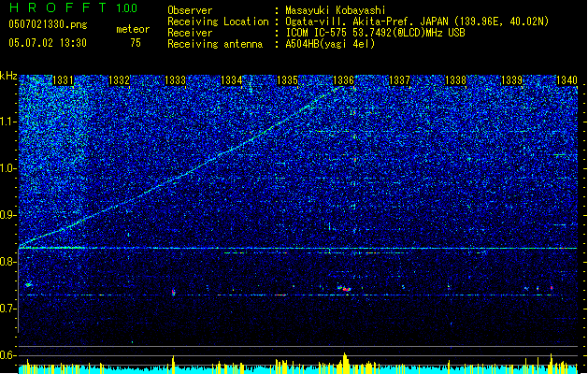Select the filename 0507021330.png
This screenshot has height=374, width=588.
[48, 24]
